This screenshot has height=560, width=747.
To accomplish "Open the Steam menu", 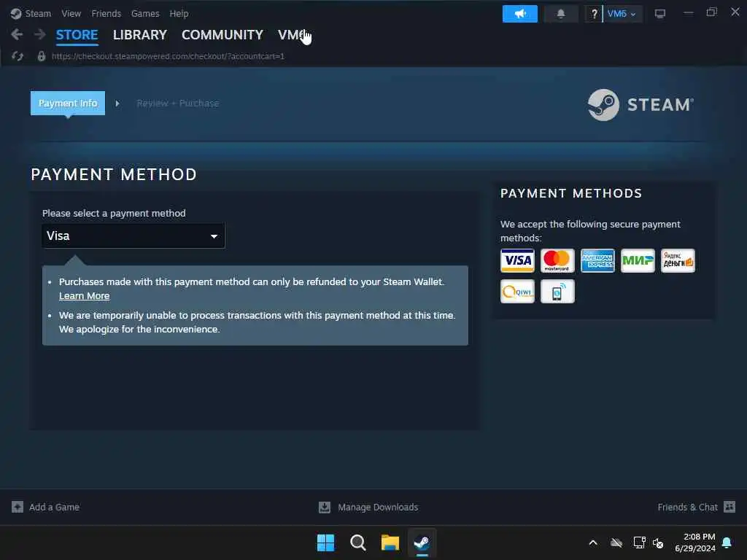I will coord(38,13).
